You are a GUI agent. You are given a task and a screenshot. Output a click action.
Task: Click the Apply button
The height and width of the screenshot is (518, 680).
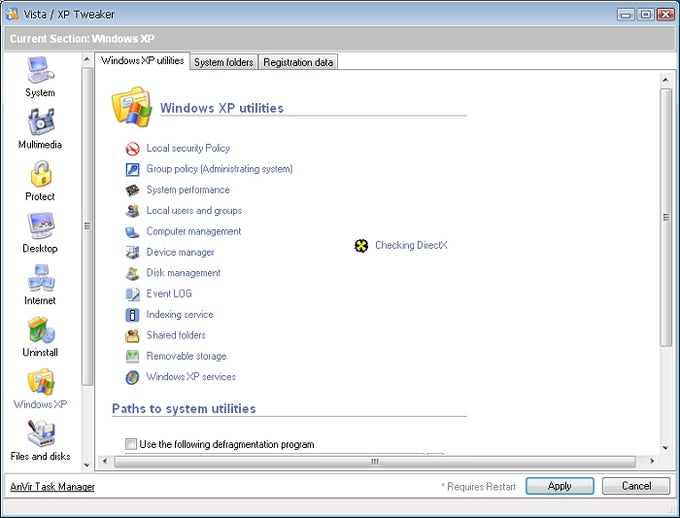[x=559, y=486]
